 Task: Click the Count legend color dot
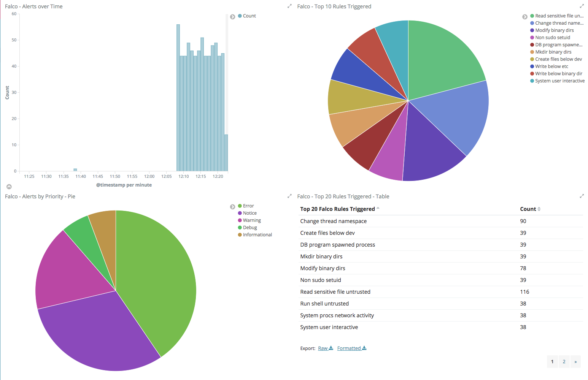[x=240, y=16]
